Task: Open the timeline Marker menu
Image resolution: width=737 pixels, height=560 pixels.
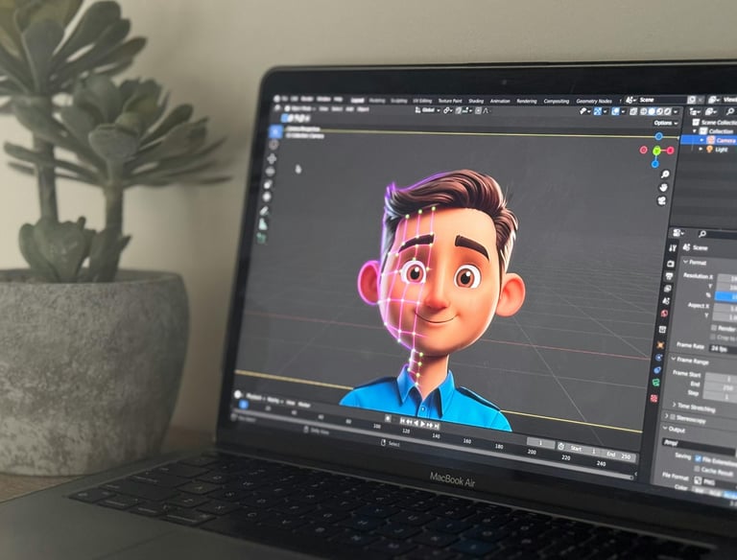Action: tap(303, 405)
